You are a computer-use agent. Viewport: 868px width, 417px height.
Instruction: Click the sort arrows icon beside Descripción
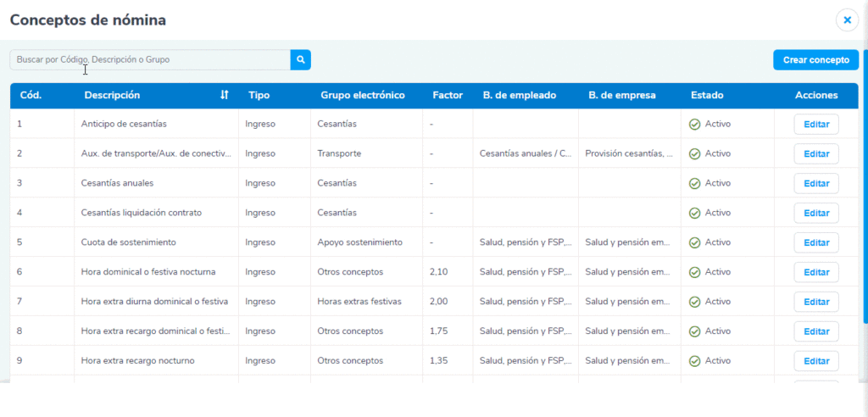(224, 96)
